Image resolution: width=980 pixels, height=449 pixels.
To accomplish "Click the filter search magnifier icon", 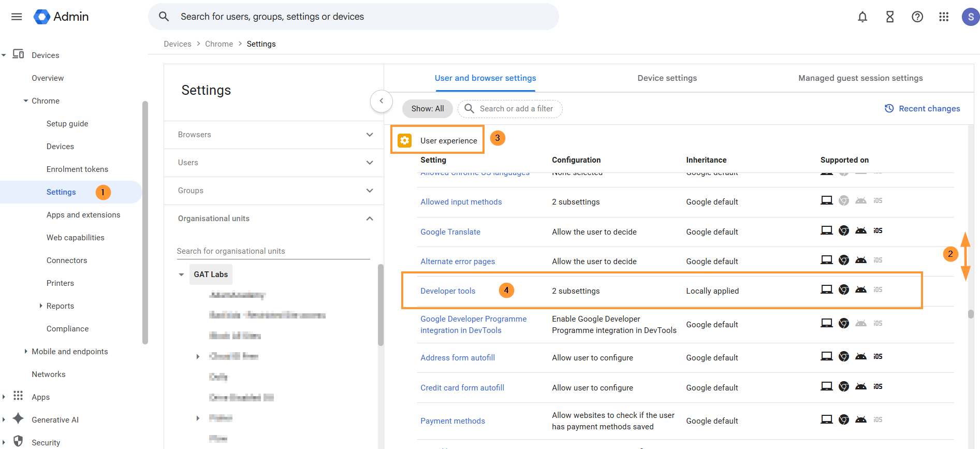I will [469, 108].
